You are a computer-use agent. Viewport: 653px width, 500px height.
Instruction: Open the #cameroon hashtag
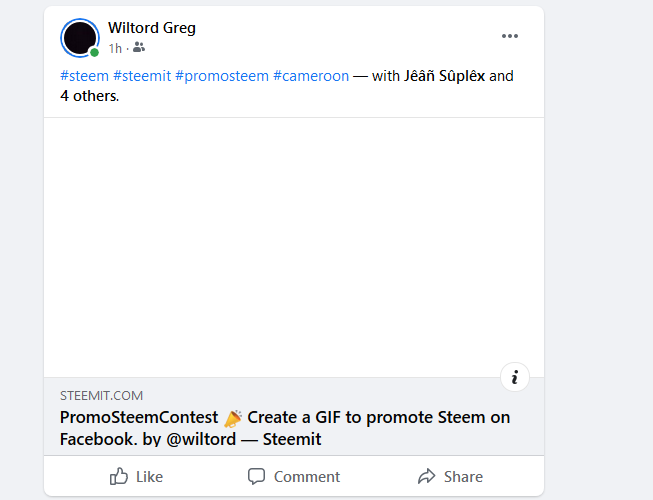(311, 76)
